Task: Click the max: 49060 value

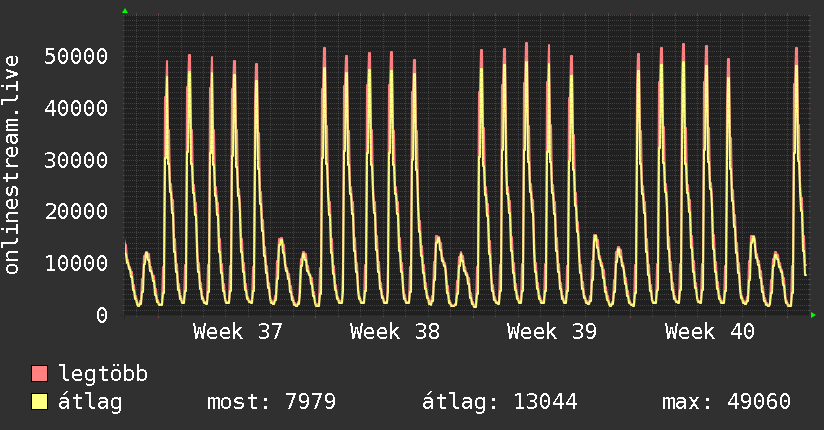Action: coord(726,402)
